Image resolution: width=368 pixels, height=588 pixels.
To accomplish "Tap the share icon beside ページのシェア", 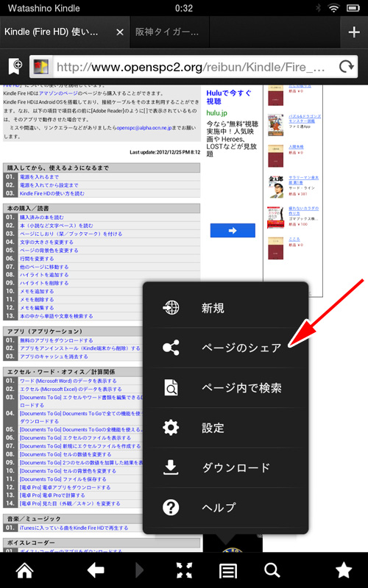I will click(171, 348).
